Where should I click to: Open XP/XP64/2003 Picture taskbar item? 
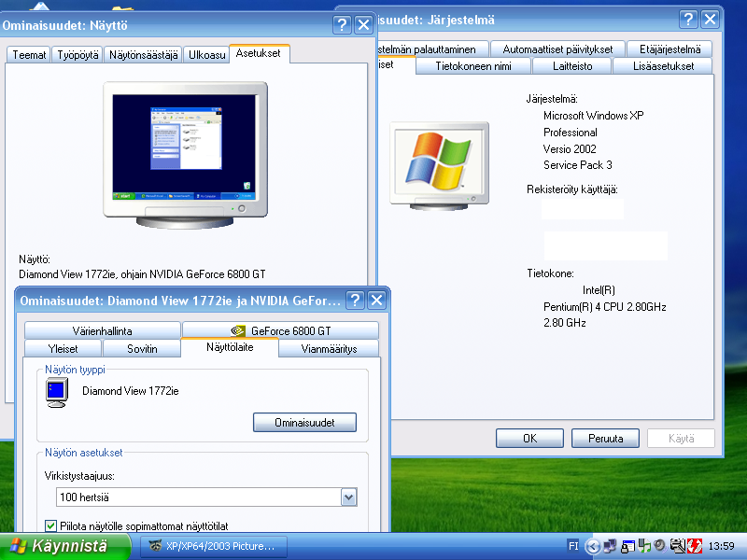pos(214,546)
